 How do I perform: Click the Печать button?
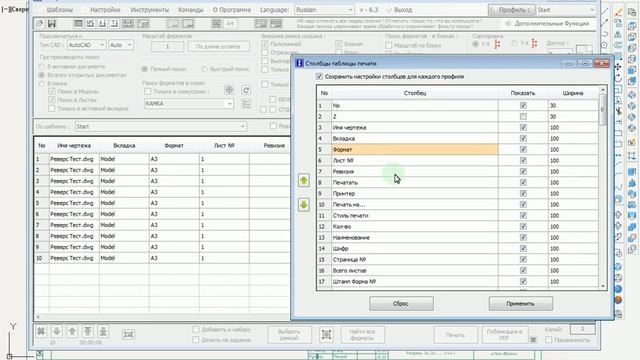click(x=455, y=335)
